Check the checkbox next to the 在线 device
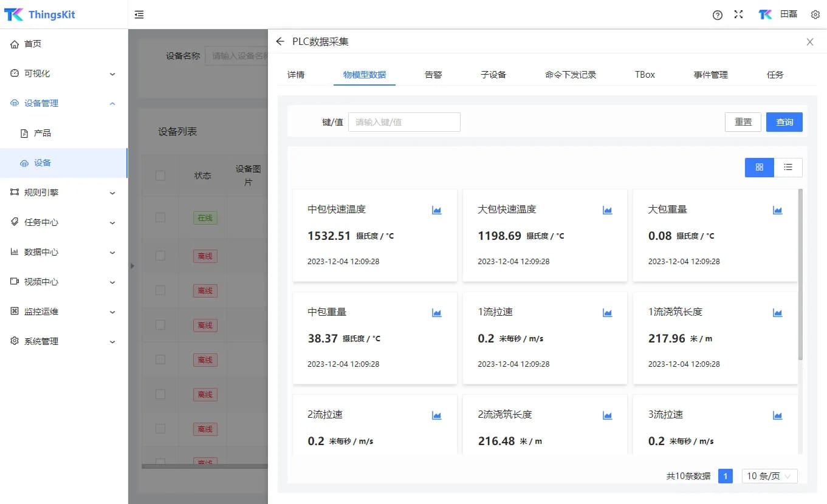The height and width of the screenshot is (504, 827). pyautogui.click(x=160, y=217)
